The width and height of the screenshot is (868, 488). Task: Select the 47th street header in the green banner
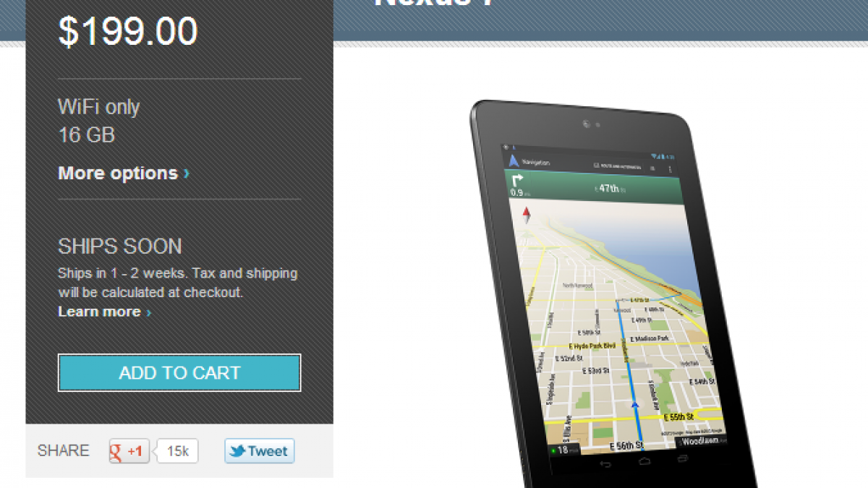610,188
